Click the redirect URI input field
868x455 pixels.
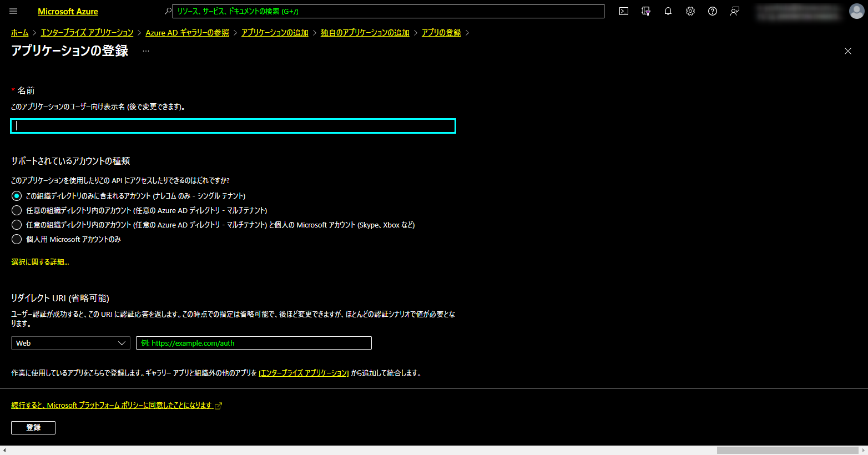(x=254, y=343)
